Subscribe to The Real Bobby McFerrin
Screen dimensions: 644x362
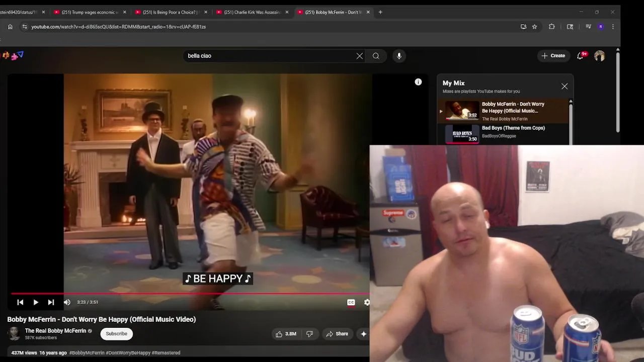click(x=116, y=333)
